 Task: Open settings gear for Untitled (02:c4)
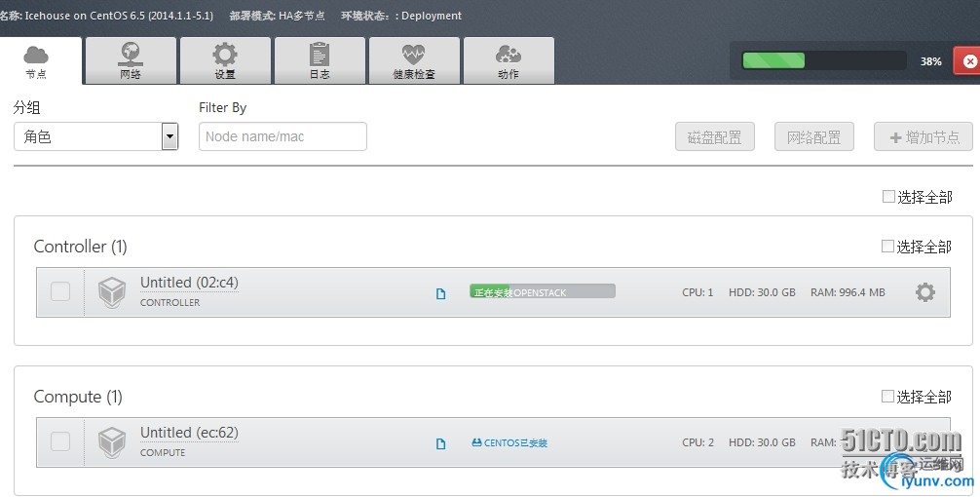tap(925, 292)
